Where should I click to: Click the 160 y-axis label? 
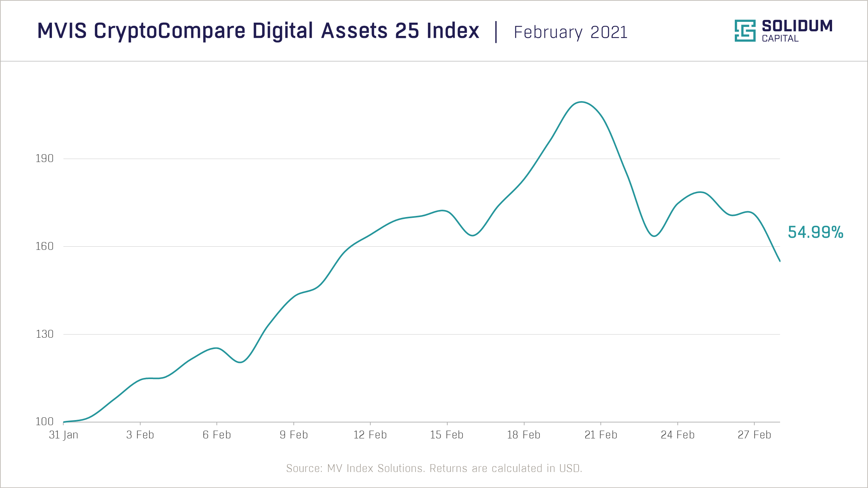tap(45, 246)
